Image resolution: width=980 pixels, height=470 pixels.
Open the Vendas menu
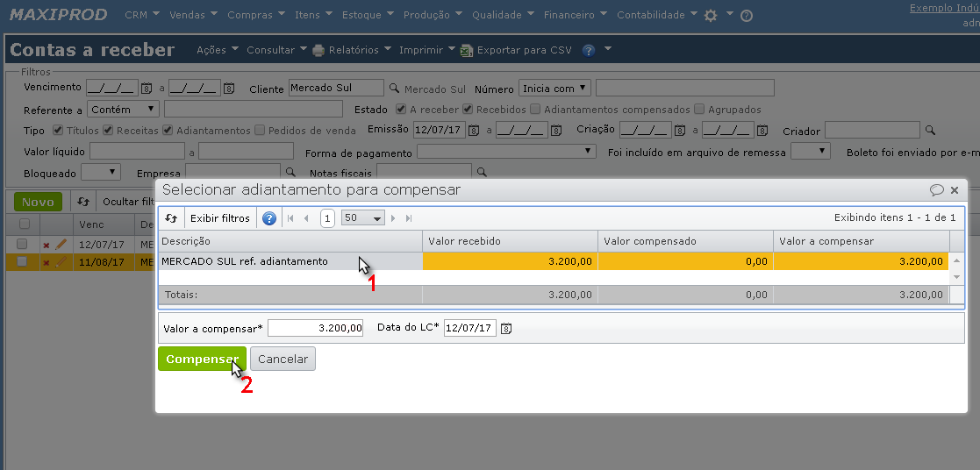click(x=194, y=15)
